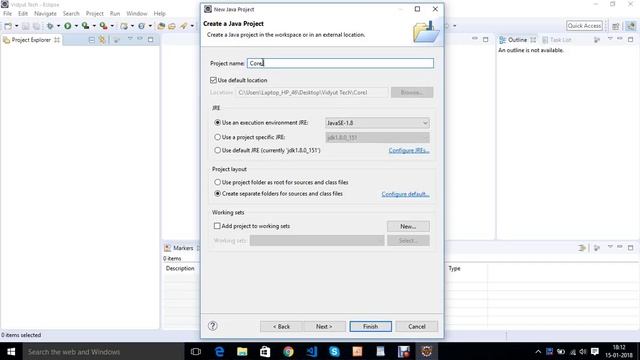Viewport: 640px width, 360px height.
Task: Click the Debug bug toolbar icon
Action: [50, 26]
